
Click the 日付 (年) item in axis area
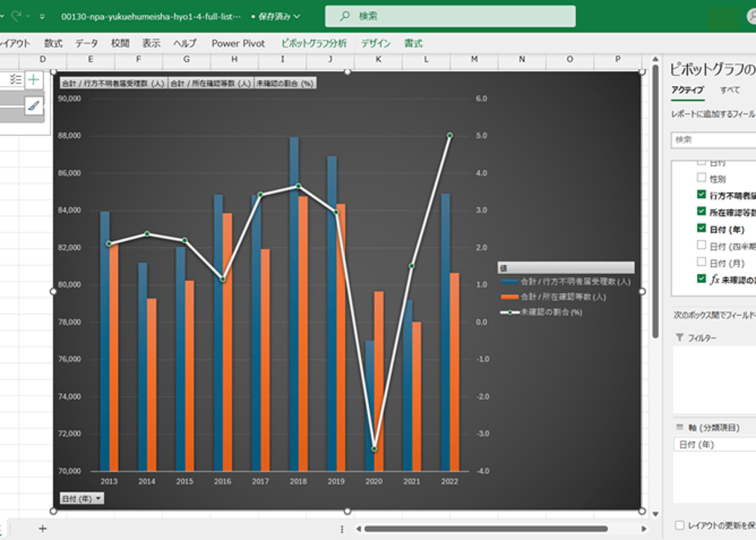714,444
